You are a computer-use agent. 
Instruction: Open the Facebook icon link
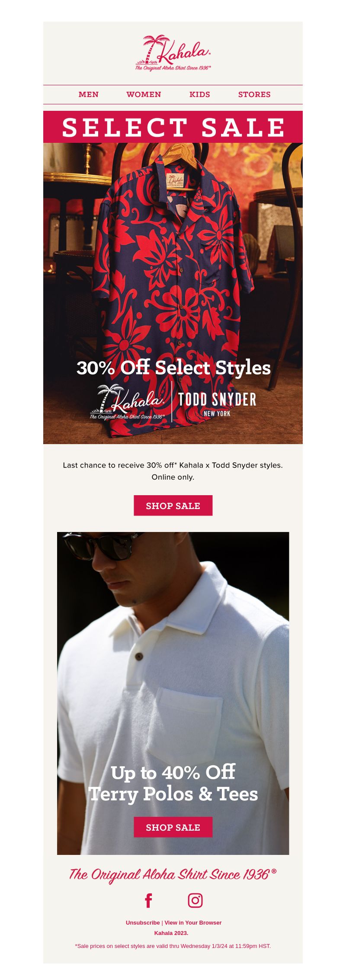(x=148, y=900)
